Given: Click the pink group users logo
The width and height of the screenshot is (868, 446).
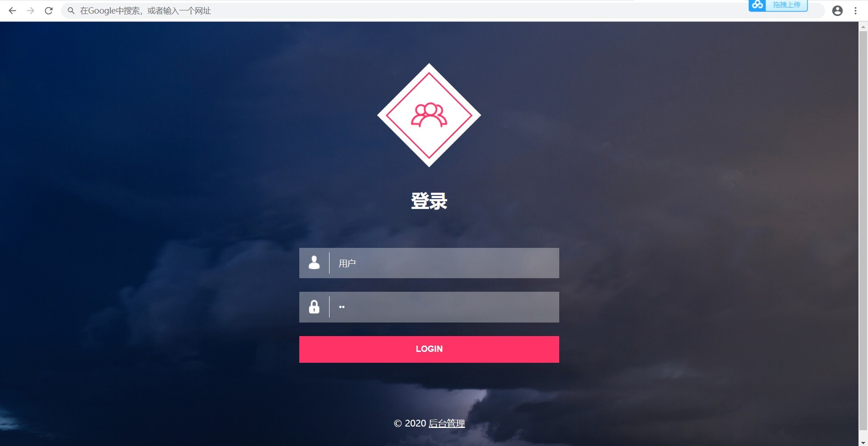Looking at the screenshot, I should pyautogui.click(x=429, y=115).
